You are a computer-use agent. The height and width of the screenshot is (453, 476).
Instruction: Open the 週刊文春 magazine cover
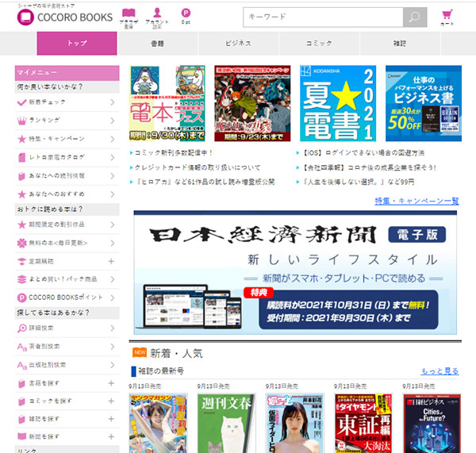[226, 423]
